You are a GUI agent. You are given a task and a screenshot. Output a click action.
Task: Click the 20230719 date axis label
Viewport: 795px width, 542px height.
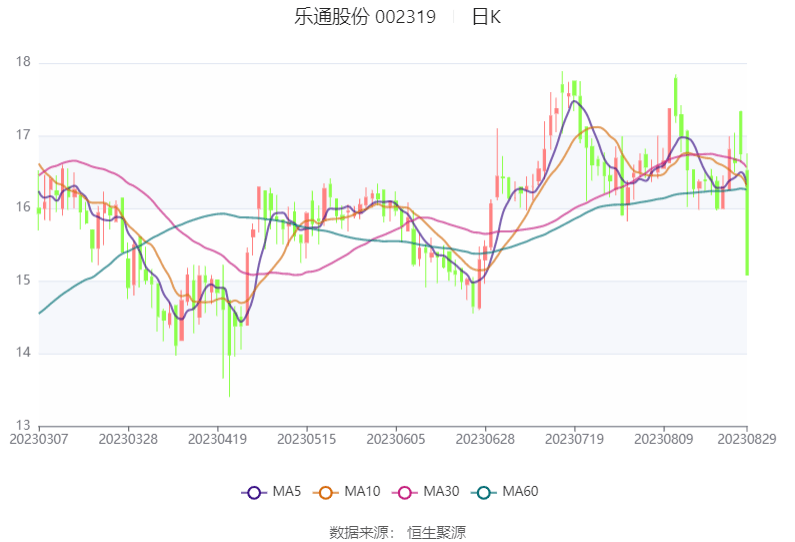(x=574, y=439)
